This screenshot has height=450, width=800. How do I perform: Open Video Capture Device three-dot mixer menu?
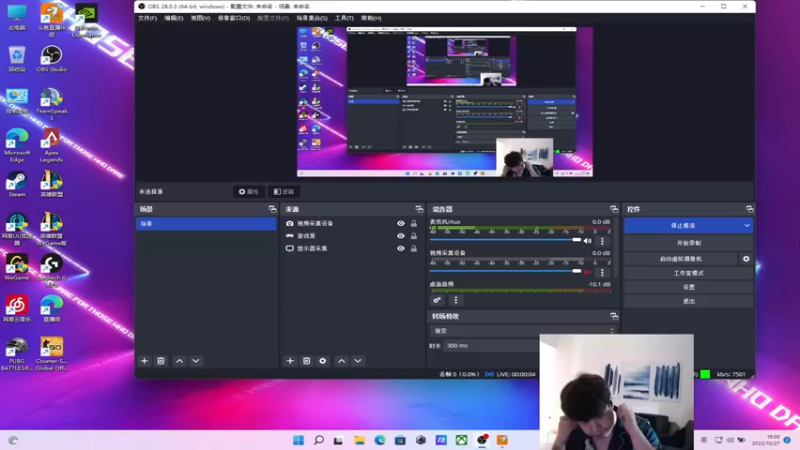click(602, 272)
